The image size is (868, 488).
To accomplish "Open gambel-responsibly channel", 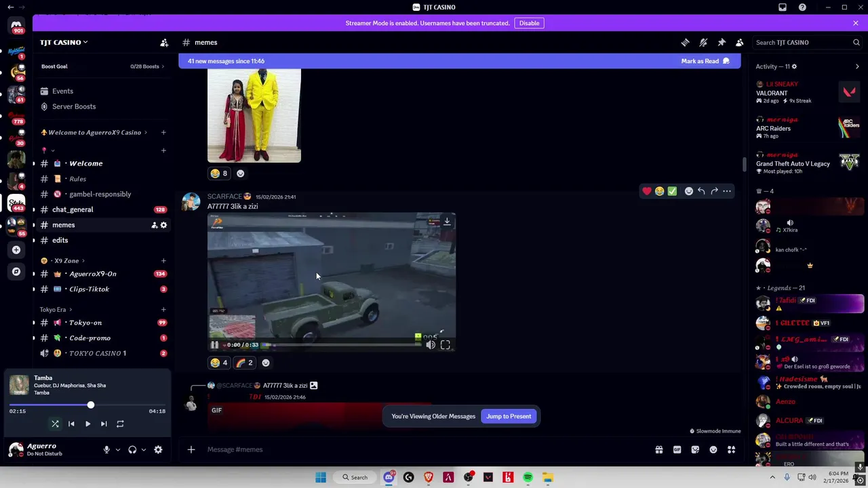I will (x=102, y=194).
